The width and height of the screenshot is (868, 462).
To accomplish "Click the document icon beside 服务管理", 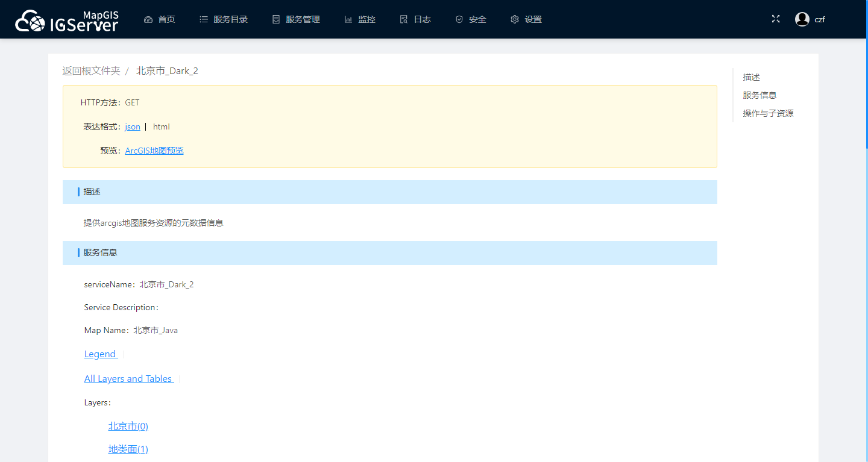I will (276, 19).
